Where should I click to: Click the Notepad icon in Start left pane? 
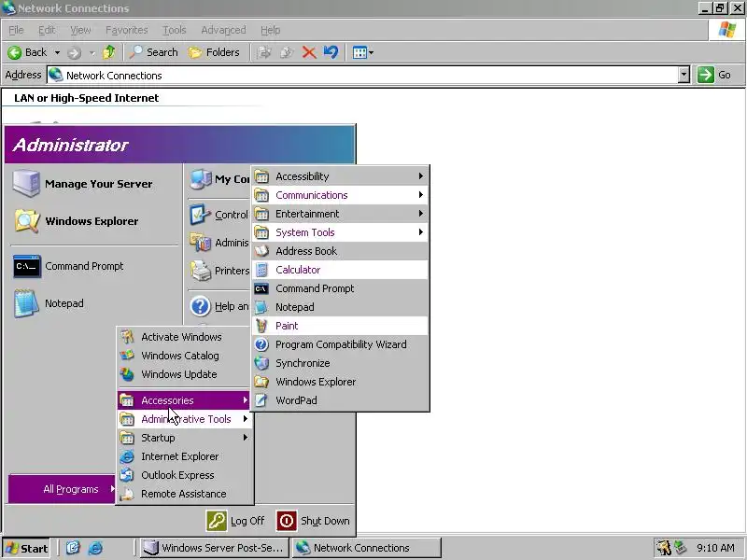[x=26, y=303]
